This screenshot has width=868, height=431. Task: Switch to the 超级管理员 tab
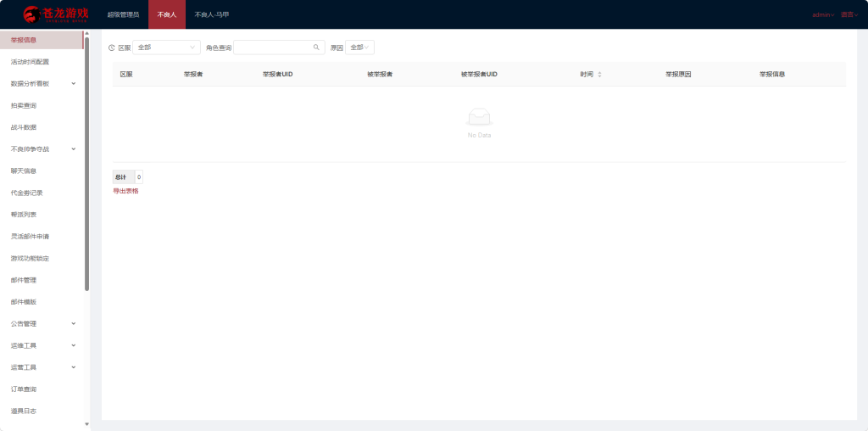(123, 14)
